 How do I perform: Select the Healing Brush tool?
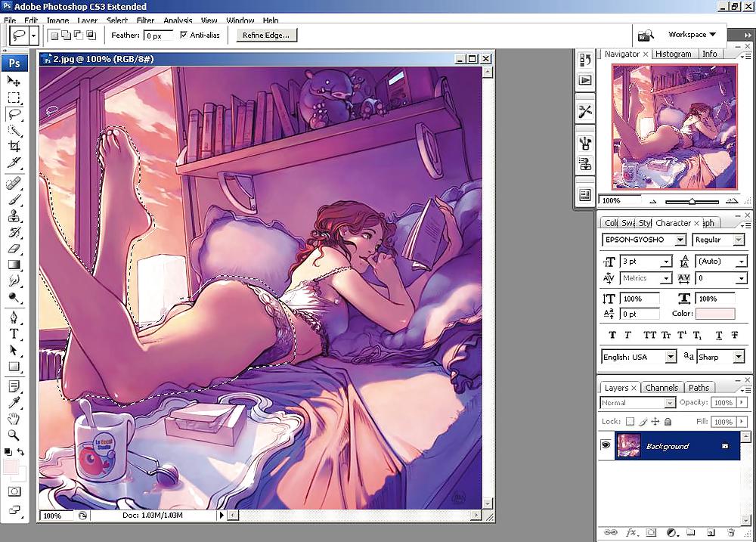pyautogui.click(x=14, y=184)
